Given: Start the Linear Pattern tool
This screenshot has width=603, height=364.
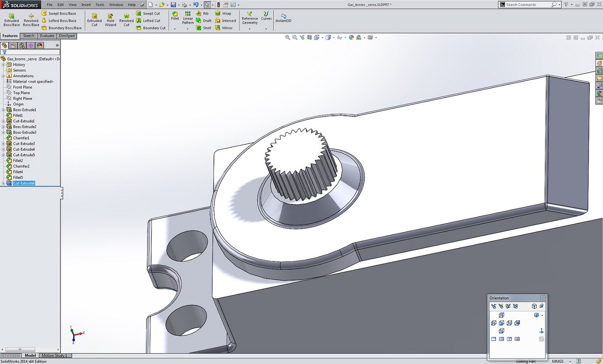Looking at the screenshot, I should (x=188, y=18).
